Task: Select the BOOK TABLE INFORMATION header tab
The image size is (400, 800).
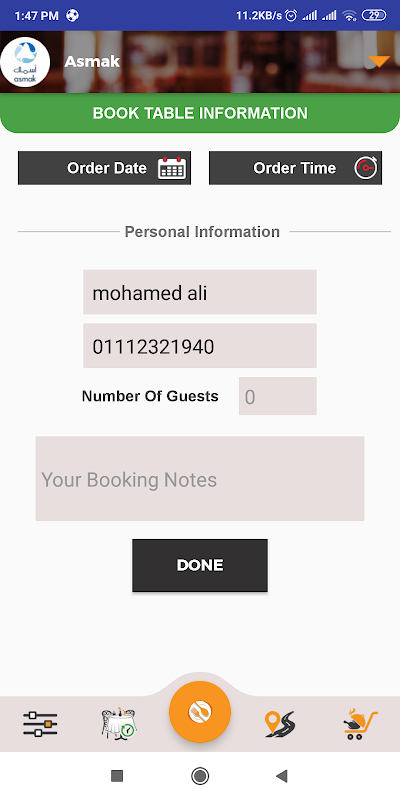Action: (200, 113)
